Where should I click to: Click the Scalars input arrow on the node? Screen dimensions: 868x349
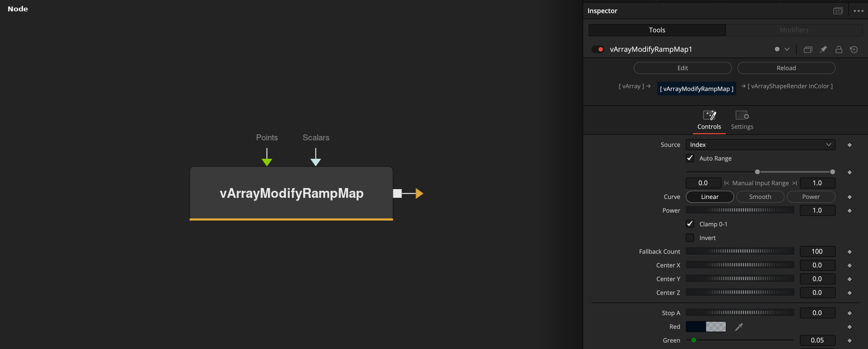[316, 162]
